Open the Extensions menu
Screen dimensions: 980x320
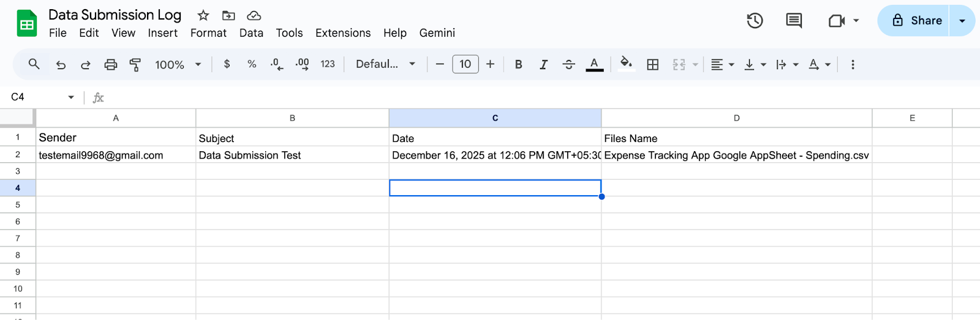pyautogui.click(x=343, y=33)
